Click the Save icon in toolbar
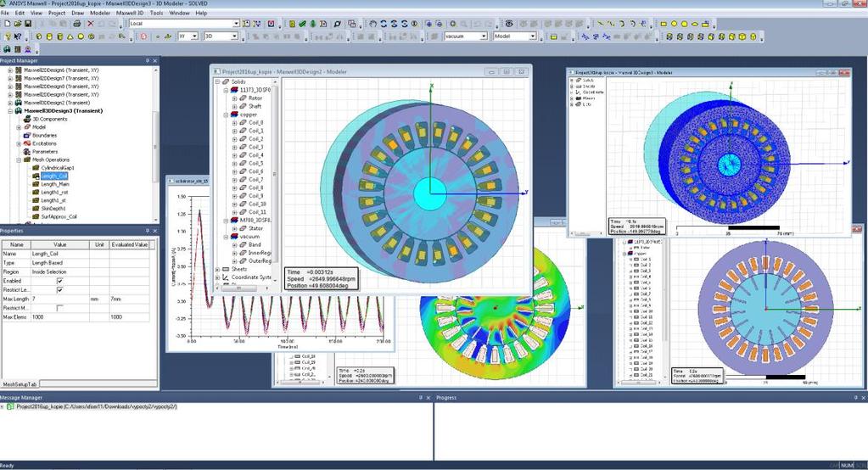This screenshot has height=470, width=868. [x=28, y=24]
